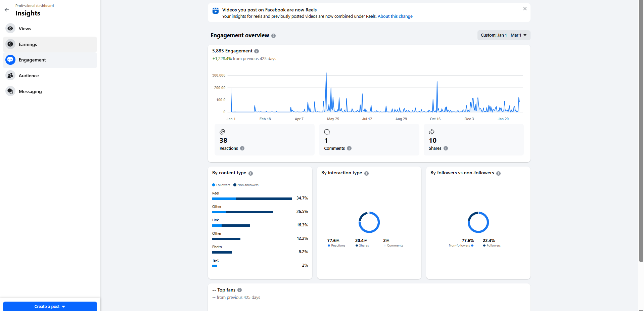644x311 pixels.
Task: Click info icon beside 5,885 Engagement
Action: (257, 51)
